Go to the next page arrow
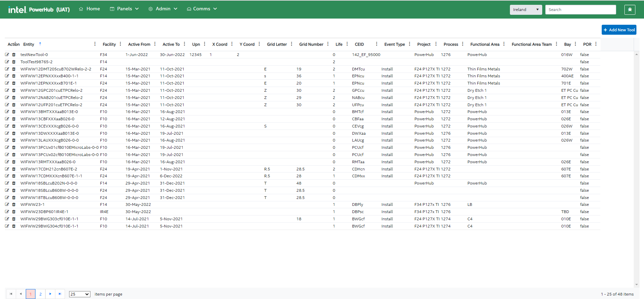Screen dimensions: 644x299 click(x=50, y=294)
